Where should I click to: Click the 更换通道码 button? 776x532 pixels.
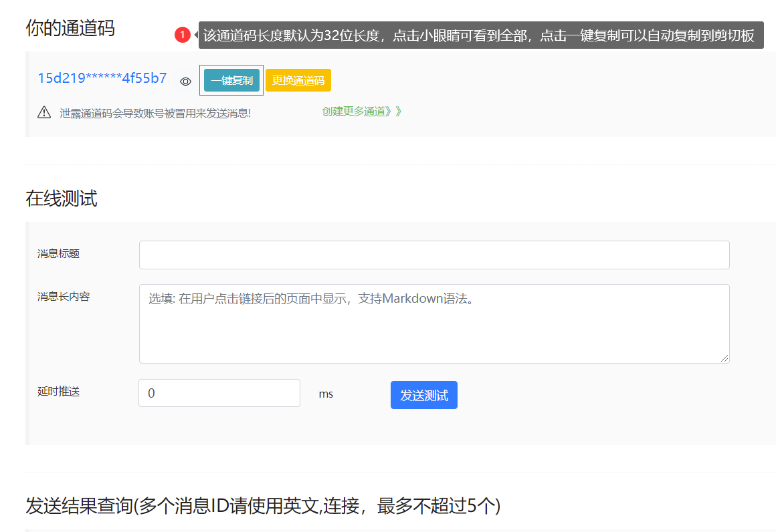[298, 80]
